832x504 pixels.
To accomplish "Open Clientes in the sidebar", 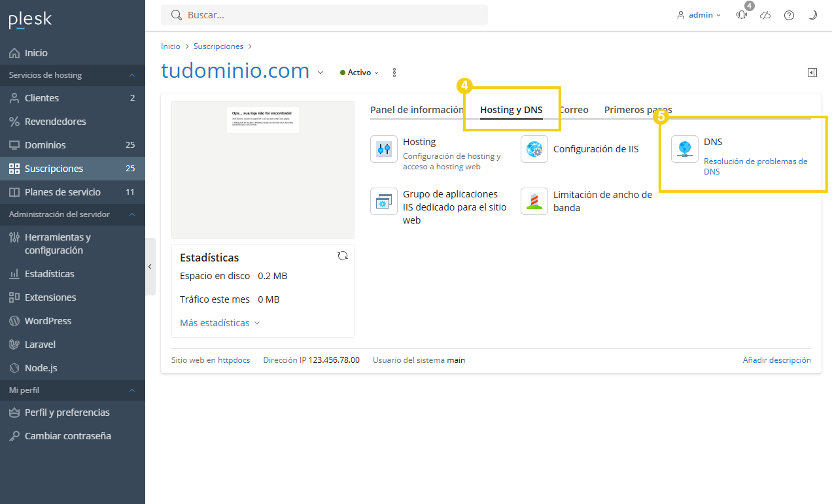I will (x=72, y=98).
